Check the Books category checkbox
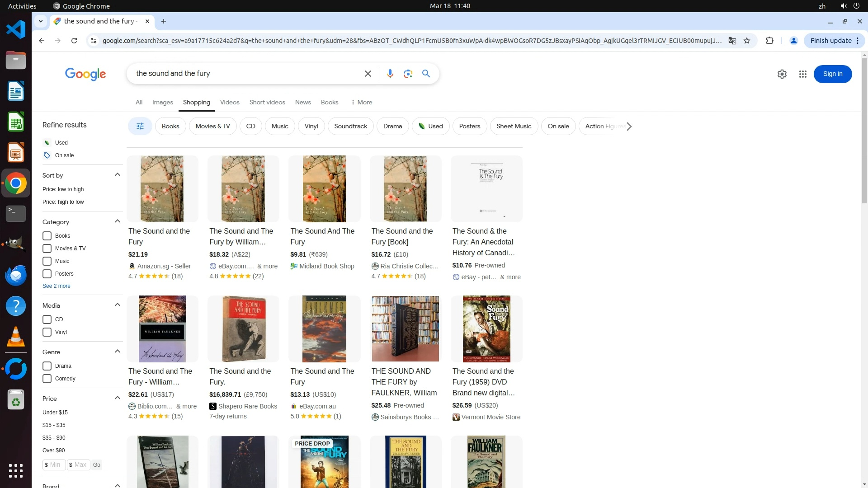This screenshot has height=488, width=868. click(47, 236)
